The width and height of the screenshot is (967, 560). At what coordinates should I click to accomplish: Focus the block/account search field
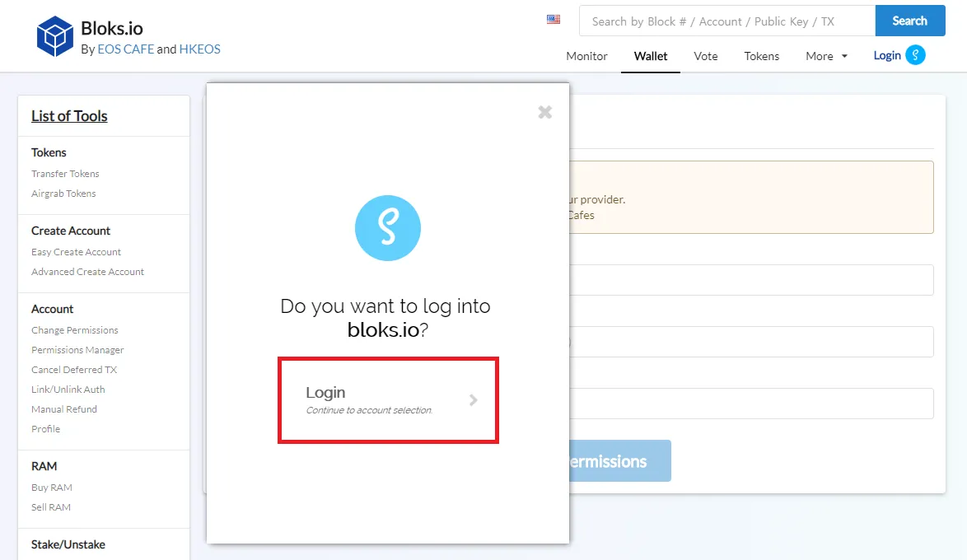(727, 21)
